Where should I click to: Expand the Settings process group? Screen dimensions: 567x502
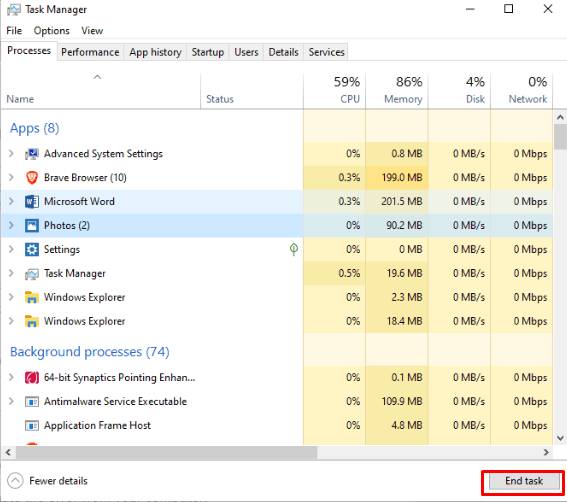(11, 249)
